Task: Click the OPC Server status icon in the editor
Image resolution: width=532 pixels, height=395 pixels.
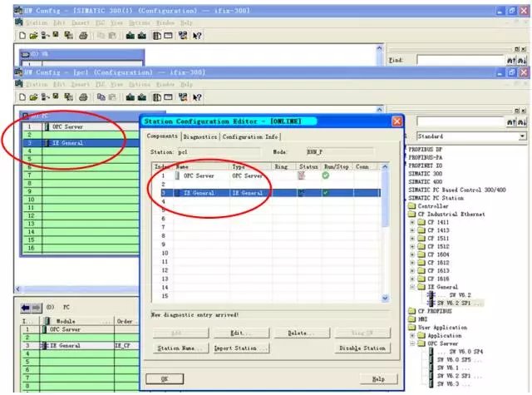Action: (x=302, y=176)
